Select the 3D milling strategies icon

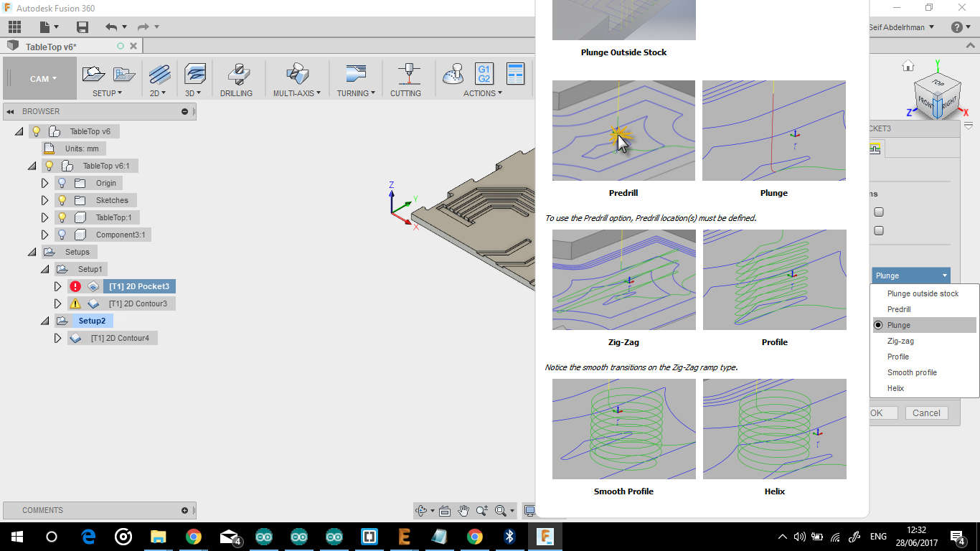click(x=195, y=74)
